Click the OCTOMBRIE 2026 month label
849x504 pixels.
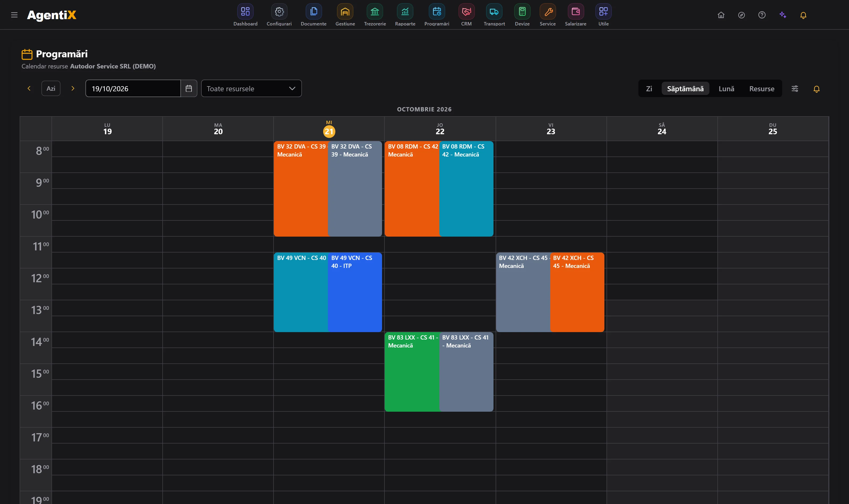pos(424,109)
